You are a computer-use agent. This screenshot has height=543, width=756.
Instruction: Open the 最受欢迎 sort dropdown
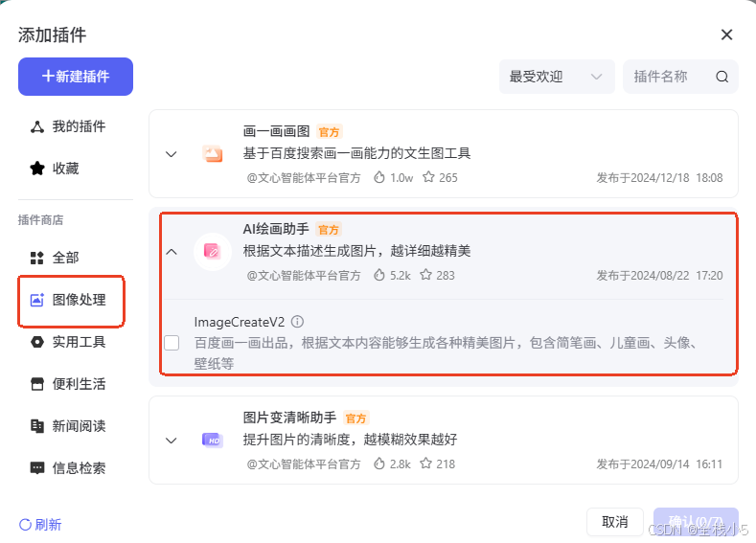pos(557,77)
